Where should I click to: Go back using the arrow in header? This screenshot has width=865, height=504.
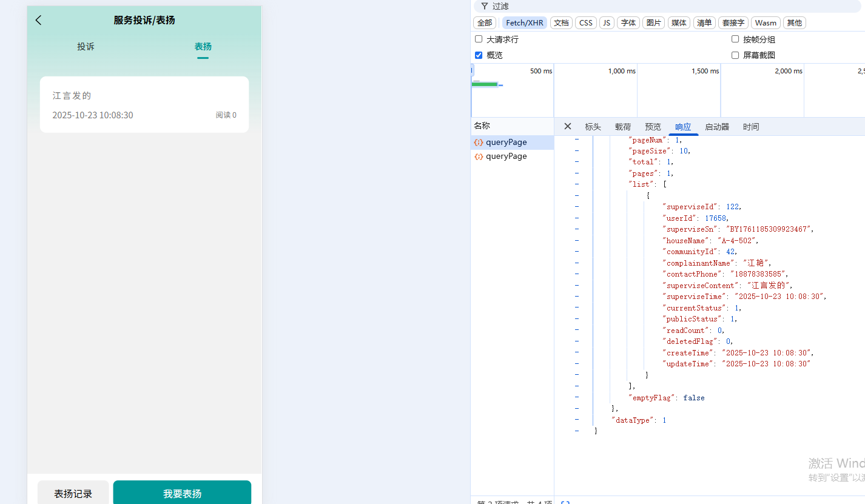click(x=39, y=20)
